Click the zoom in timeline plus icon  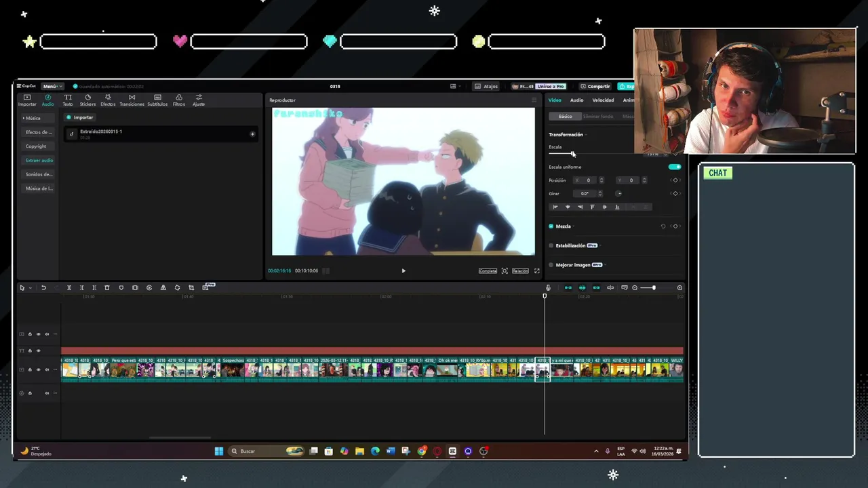tap(679, 288)
